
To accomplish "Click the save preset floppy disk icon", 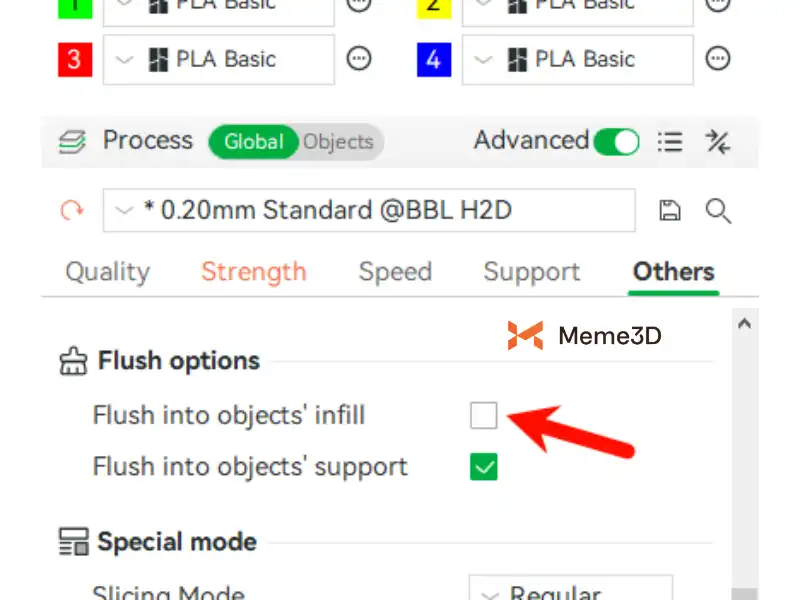I will pos(670,210).
